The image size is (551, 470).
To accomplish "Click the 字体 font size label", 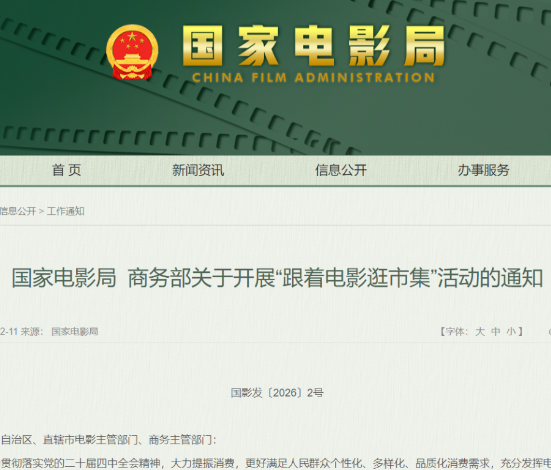I will pyautogui.click(x=454, y=331).
